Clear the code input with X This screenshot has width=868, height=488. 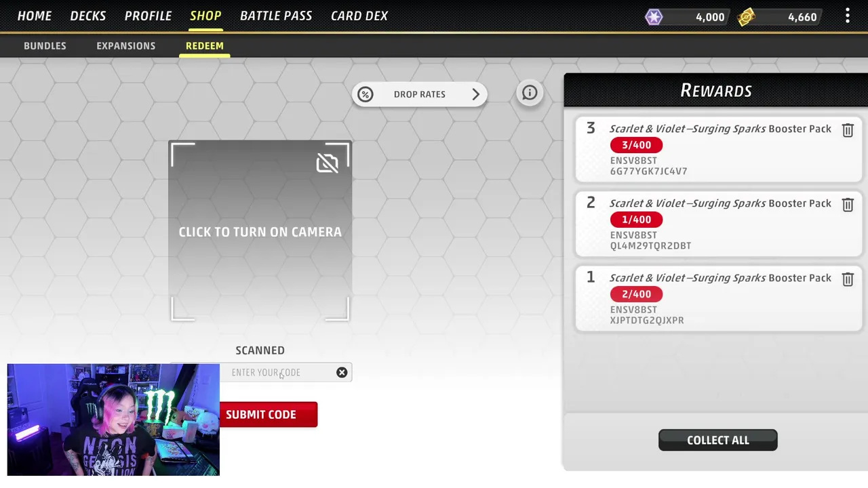pos(342,373)
